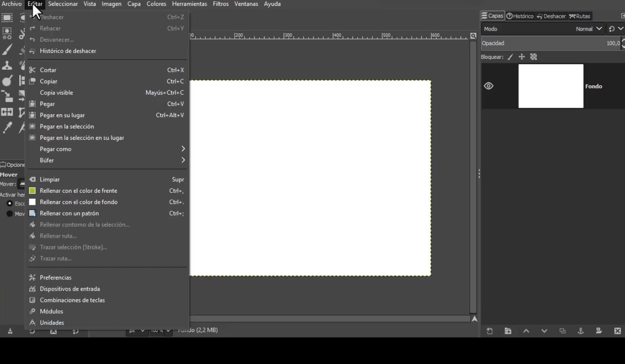Delete the layer with the X icon

(x=617, y=331)
